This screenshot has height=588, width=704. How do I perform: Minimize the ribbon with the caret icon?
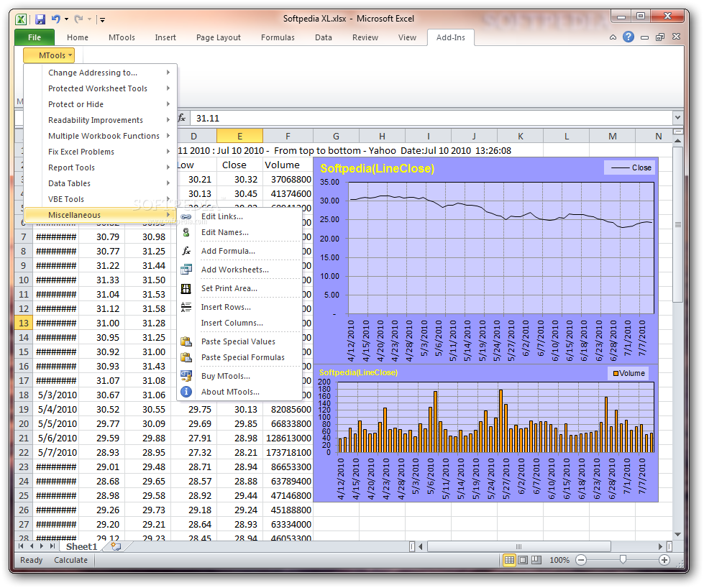pyautogui.click(x=613, y=37)
